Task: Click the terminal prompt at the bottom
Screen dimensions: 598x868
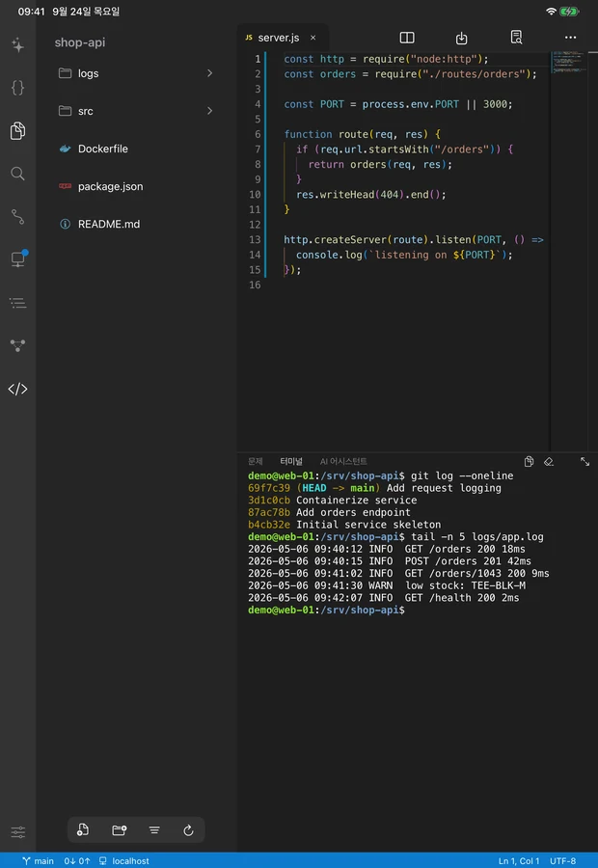Action: pyautogui.click(x=326, y=610)
